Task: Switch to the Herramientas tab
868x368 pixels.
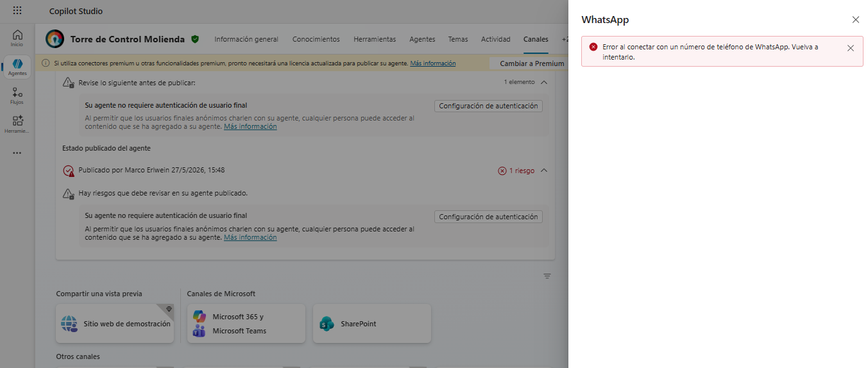Action: tap(375, 39)
